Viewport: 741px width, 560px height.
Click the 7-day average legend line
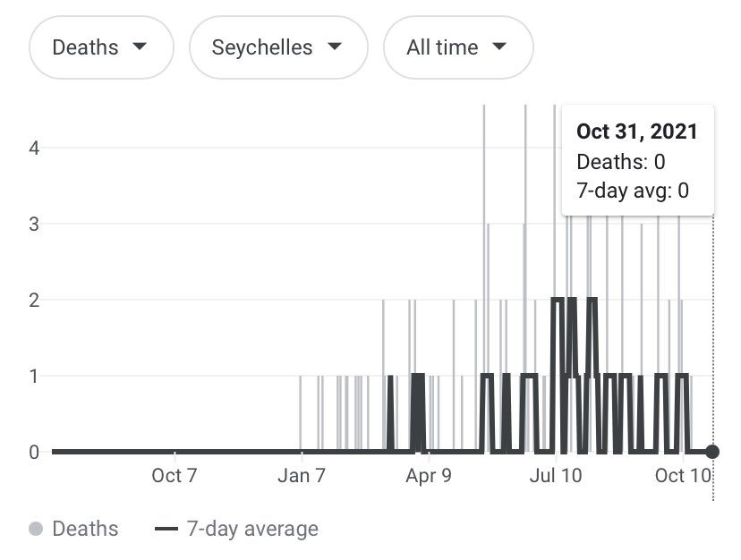point(166,529)
